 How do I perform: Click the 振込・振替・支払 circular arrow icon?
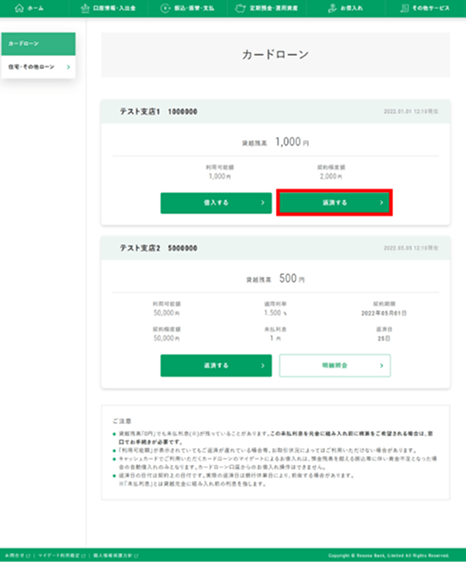coord(165,8)
